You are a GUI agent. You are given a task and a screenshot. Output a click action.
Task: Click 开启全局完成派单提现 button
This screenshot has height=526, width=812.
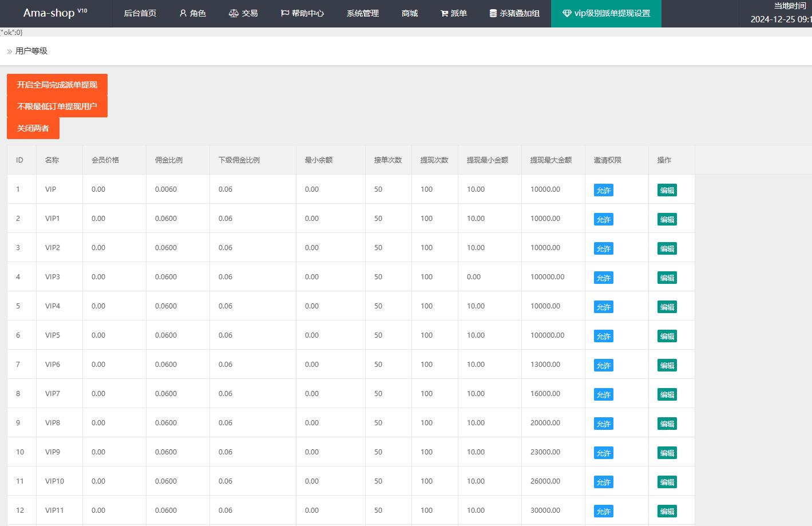tap(57, 85)
